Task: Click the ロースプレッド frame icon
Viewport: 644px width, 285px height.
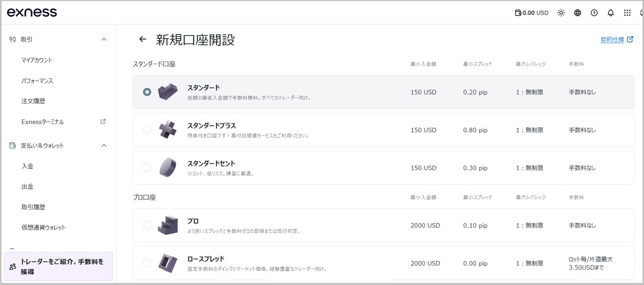Action: tap(168, 263)
